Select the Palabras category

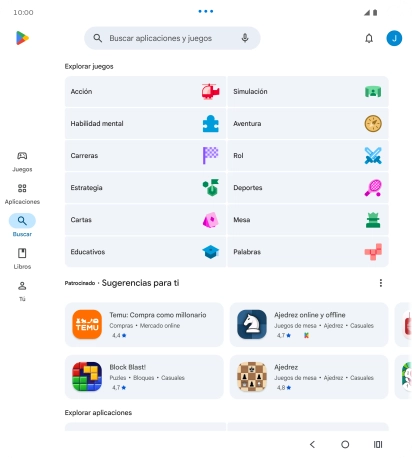(308, 252)
